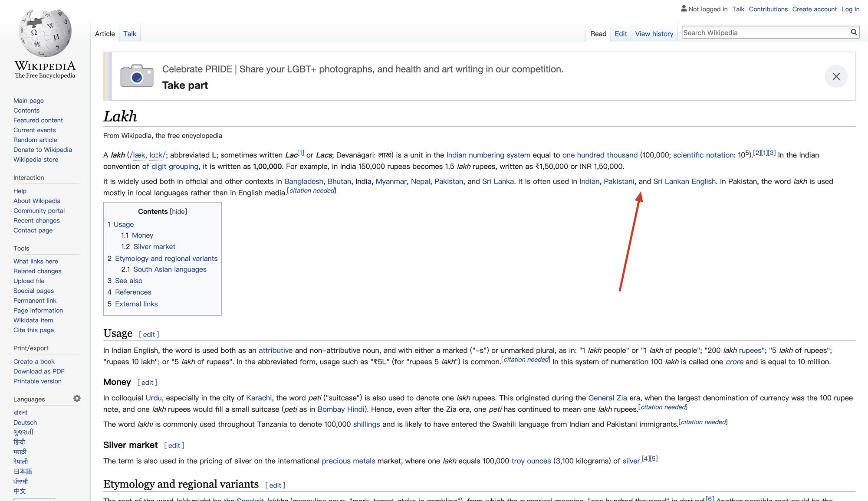Switch to the View history tab
This screenshot has height=501, width=868.
click(x=654, y=34)
